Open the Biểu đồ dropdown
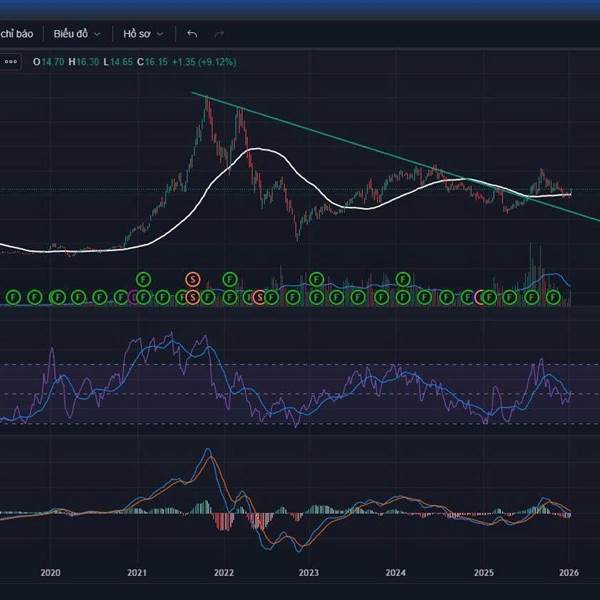 click(x=77, y=33)
